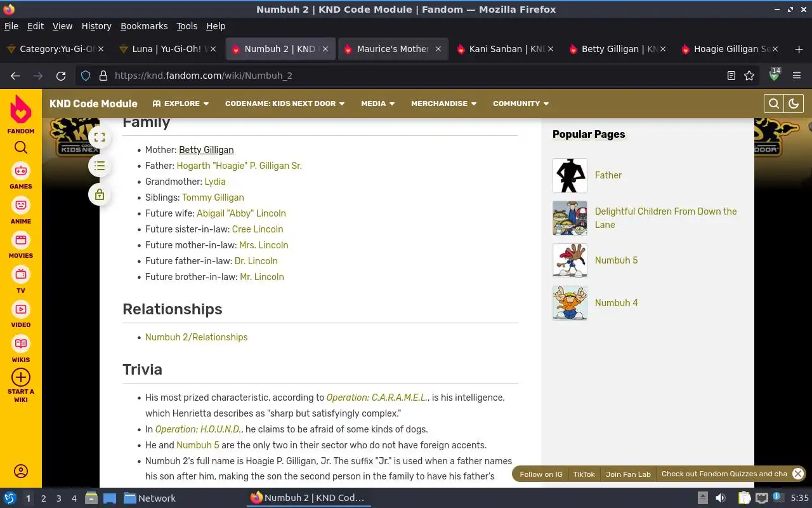Open the Bookmarks menu

(144, 26)
